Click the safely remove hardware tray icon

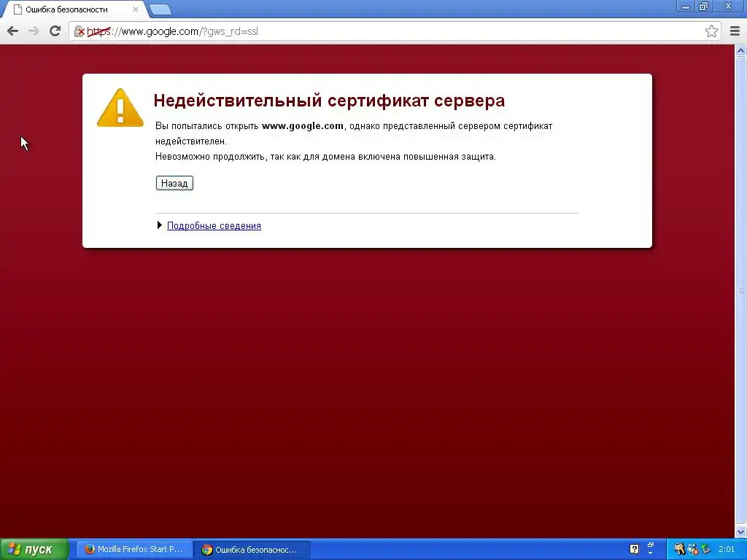[705, 549]
